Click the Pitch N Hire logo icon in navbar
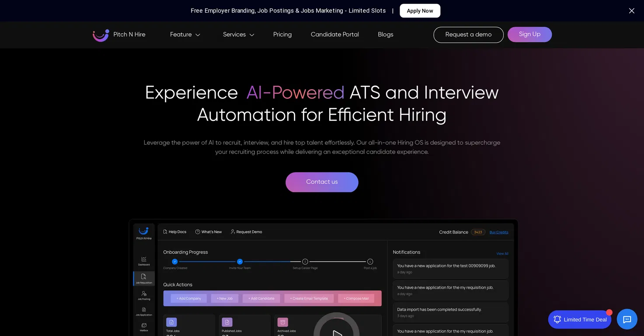 pyautogui.click(x=101, y=35)
